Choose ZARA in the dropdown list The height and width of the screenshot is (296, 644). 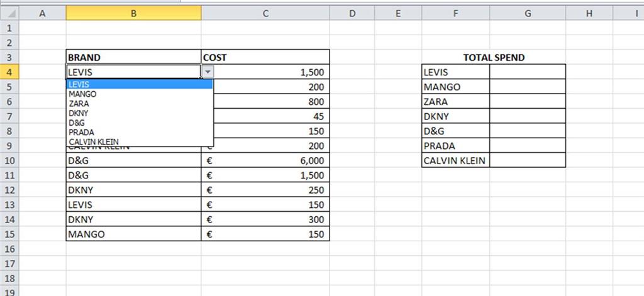(139, 104)
